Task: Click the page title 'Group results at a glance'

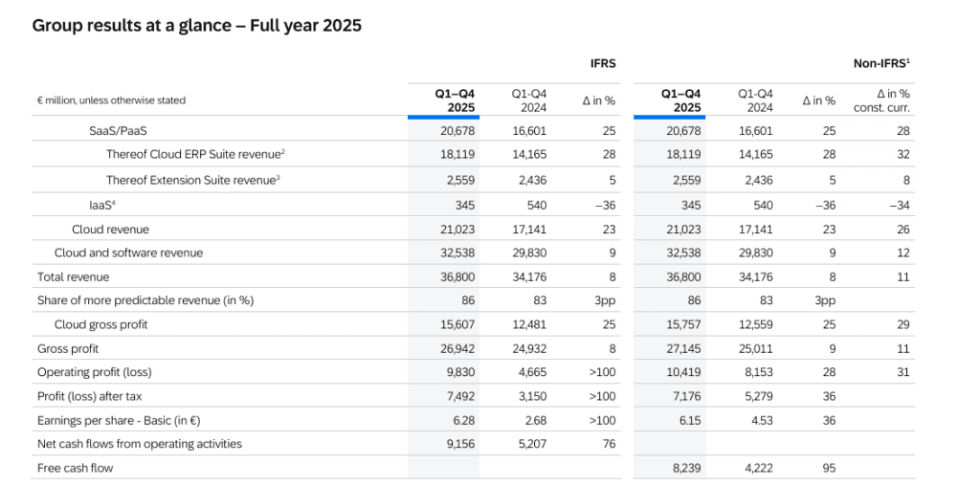Action: [x=196, y=26]
